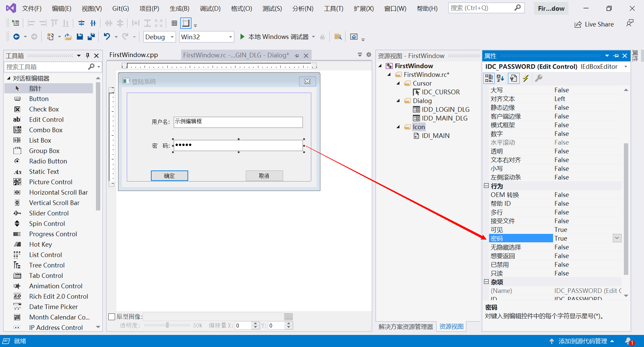Toggle the 原型图像 checkbox at the bottom

coord(112,316)
